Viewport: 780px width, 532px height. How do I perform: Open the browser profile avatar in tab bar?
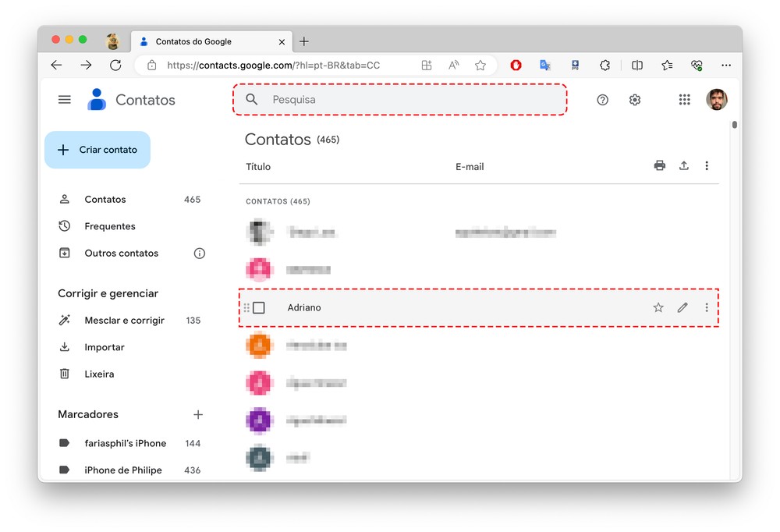113,41
